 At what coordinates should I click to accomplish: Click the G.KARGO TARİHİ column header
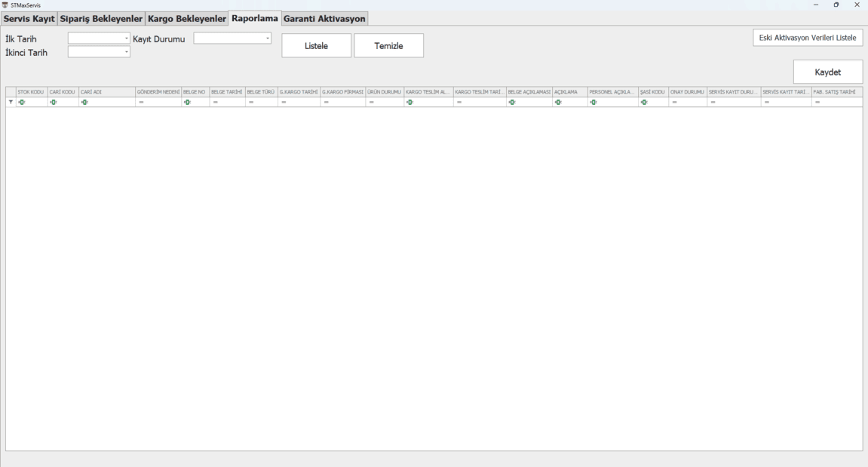pyautogui.click(x=299, y=92)
